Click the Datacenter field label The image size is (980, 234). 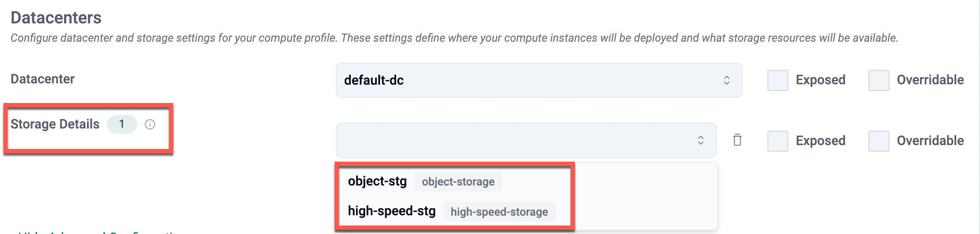pos(42,79)
